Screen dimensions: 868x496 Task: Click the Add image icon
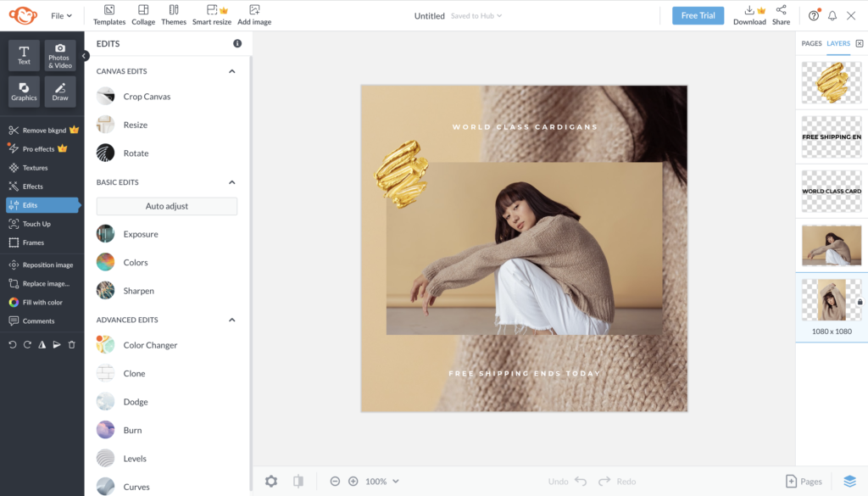pos(254,14)
